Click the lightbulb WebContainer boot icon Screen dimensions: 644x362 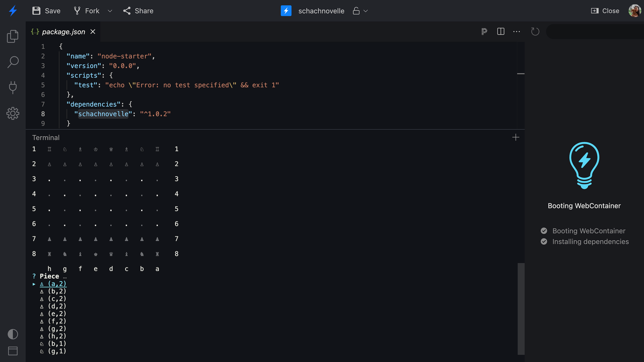click(x=584, y=166)
